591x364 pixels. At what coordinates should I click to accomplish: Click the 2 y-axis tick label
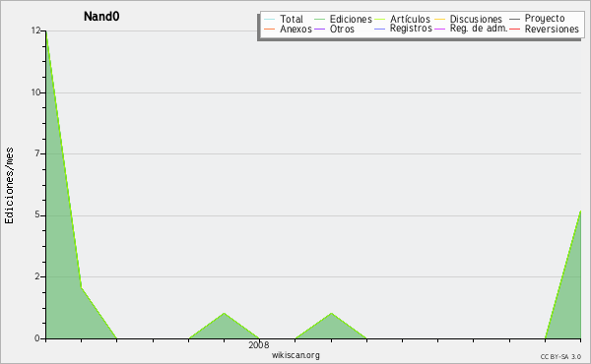[37, 276]
